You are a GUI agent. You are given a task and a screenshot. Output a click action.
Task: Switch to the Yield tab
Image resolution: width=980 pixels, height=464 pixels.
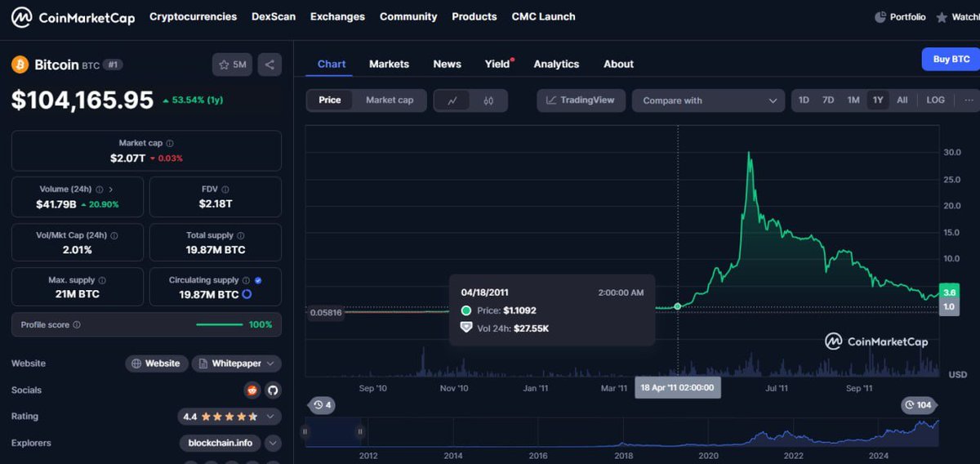497,64
